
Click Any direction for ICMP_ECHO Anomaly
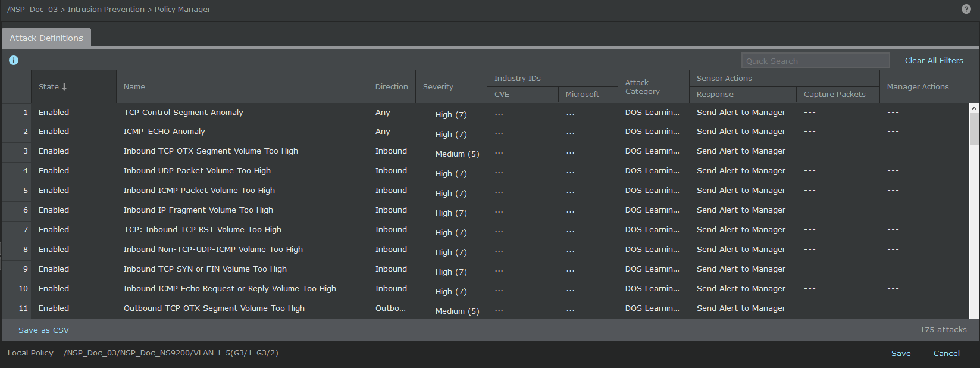[383, 132]
